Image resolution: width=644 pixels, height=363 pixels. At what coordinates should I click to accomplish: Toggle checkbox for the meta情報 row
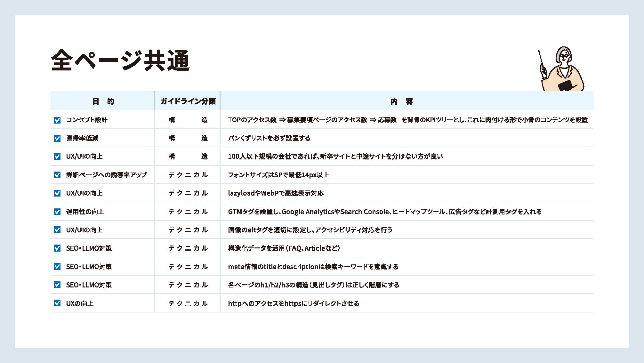57,267
